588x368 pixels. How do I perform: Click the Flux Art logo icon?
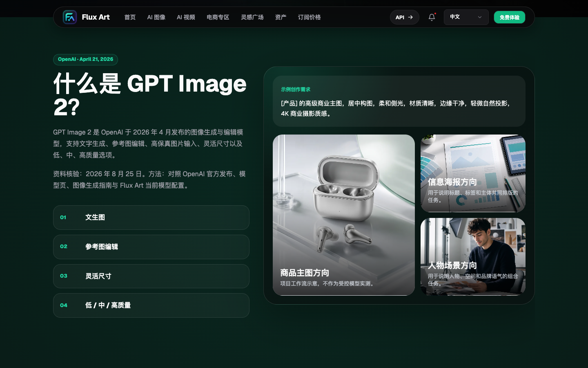[x=70, y=17]
